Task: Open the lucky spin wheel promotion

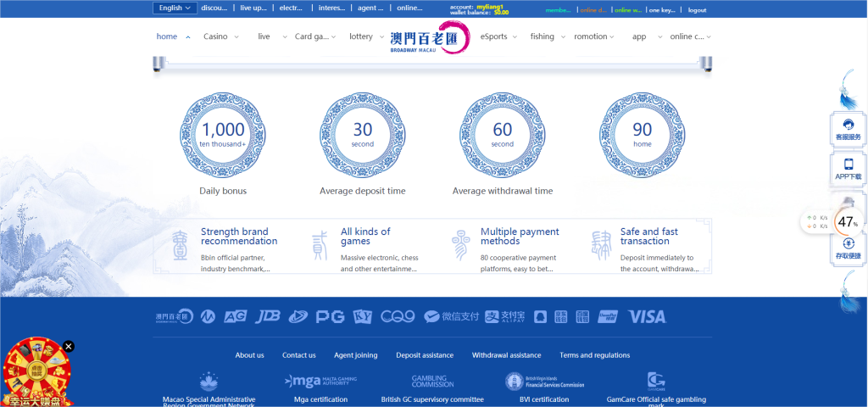Action: [36, 371]
